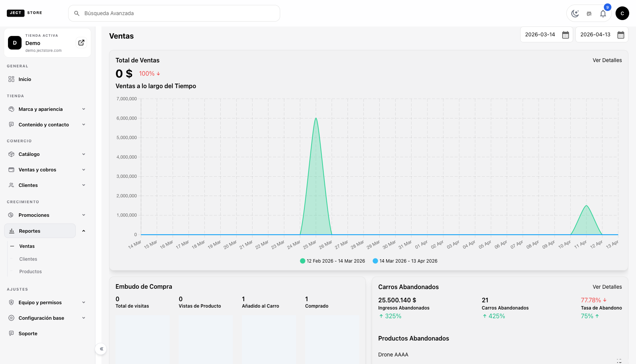The image size is (636, 364).
Task: Focus the Búsqueda Avanzada search field
Action: (174, 13)
